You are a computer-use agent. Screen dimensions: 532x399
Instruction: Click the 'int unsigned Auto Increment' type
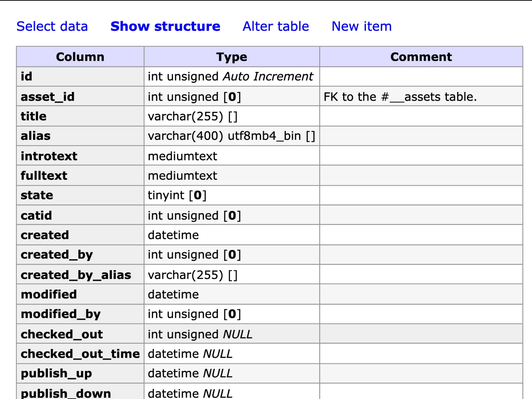(x=230, y=76)
